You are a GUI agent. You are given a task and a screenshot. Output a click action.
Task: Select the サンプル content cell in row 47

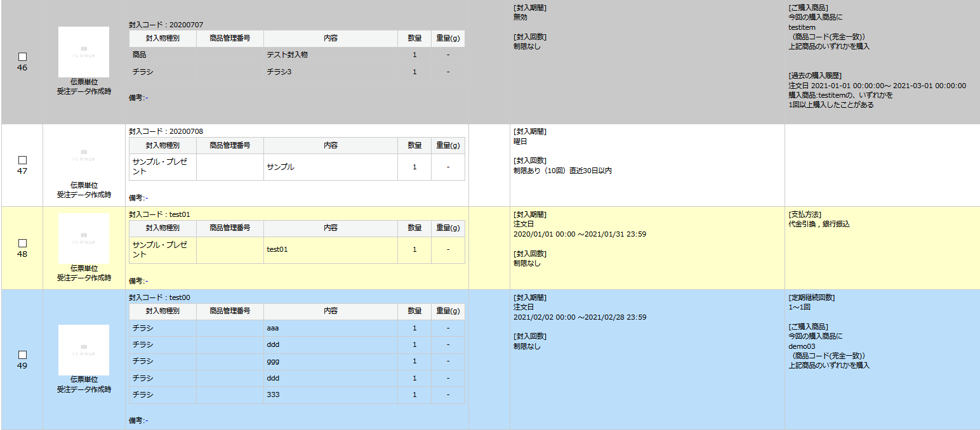tap(280, 167)
